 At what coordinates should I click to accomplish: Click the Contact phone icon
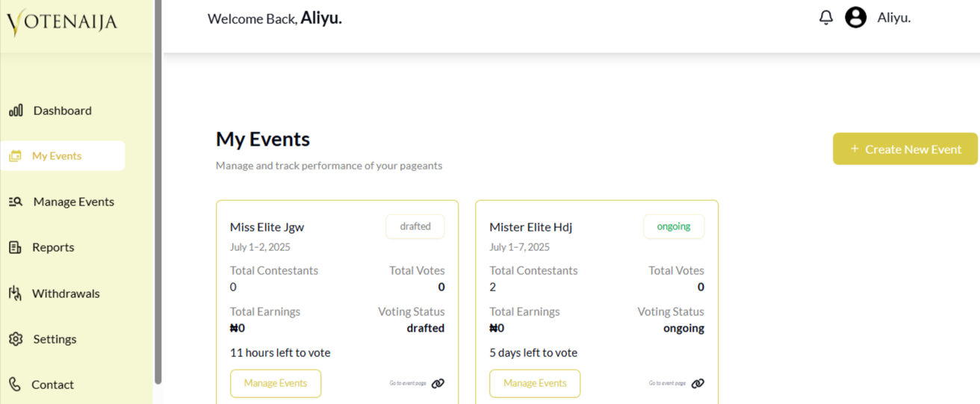click(15, 385)
